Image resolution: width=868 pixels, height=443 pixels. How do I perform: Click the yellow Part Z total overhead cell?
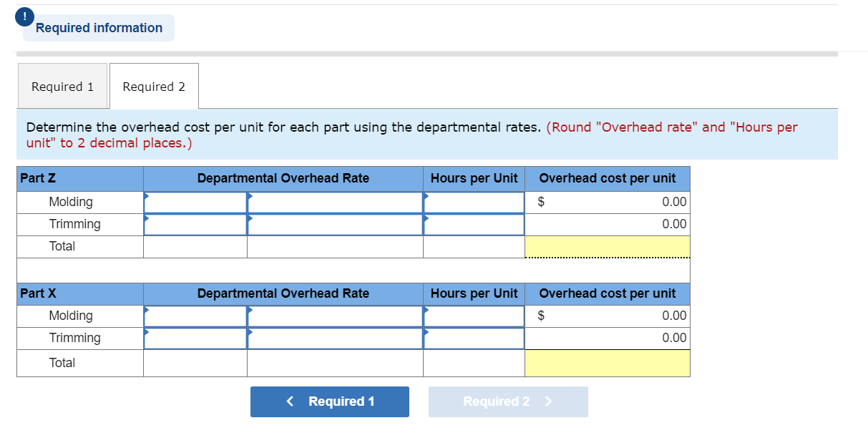click(607, 246)
